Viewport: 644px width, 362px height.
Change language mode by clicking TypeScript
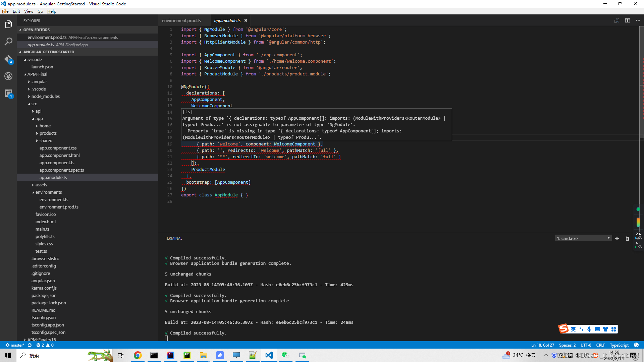click(x=619, y=345)
